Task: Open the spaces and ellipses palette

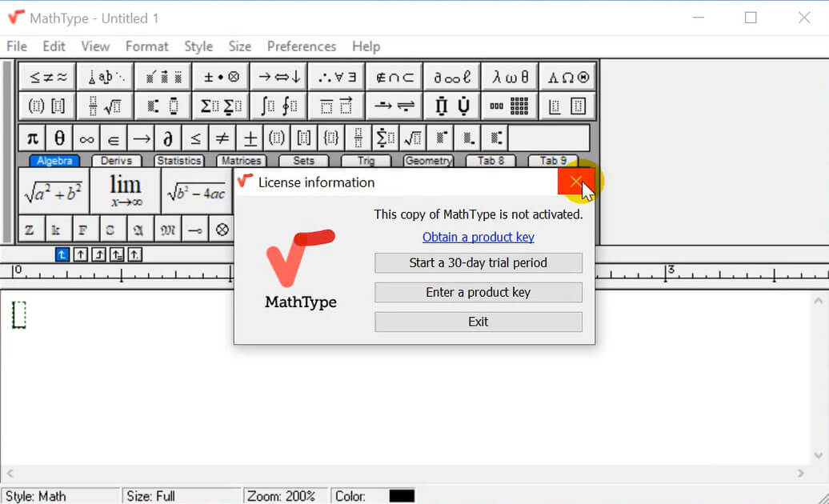Action: click(x=105, y=77)
